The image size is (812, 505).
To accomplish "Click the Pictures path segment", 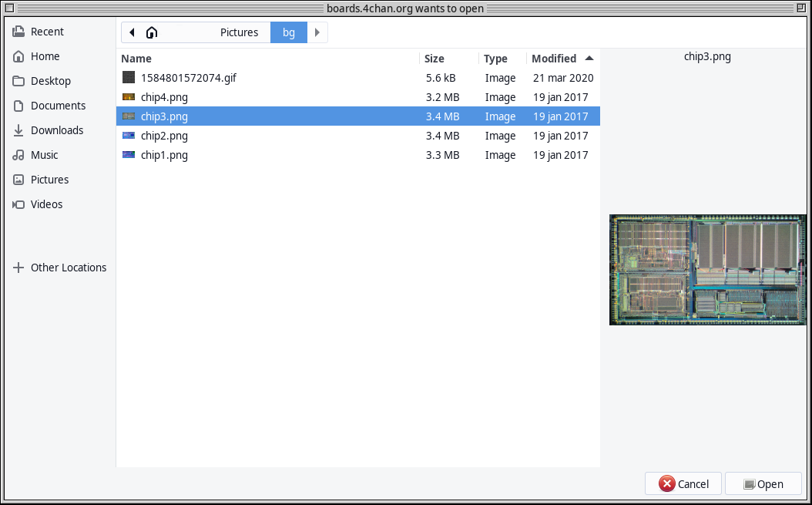I will click(240, 32).
